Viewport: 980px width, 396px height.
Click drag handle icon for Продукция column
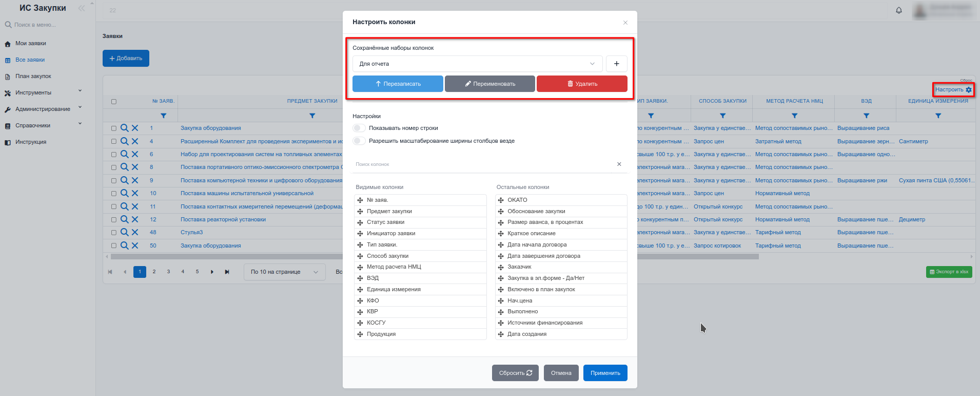(x=360, y=334)
